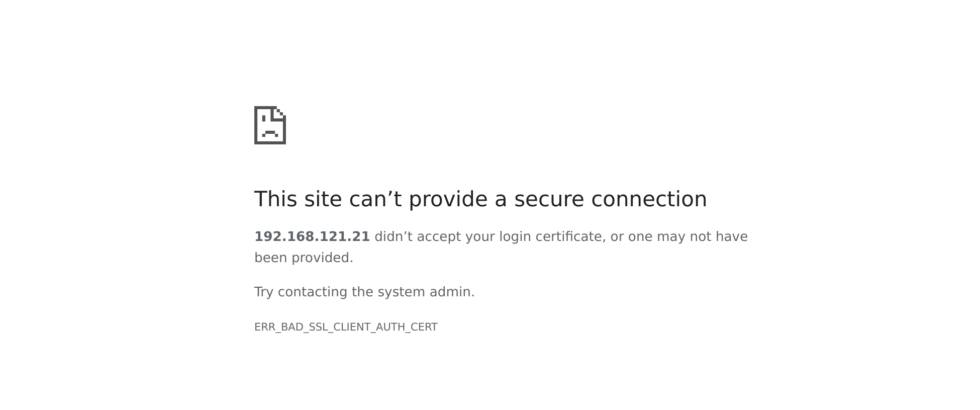Select the bold IP address 192.168.121.21
Viewport: 980px width, 410px height.
pos(312,236)
